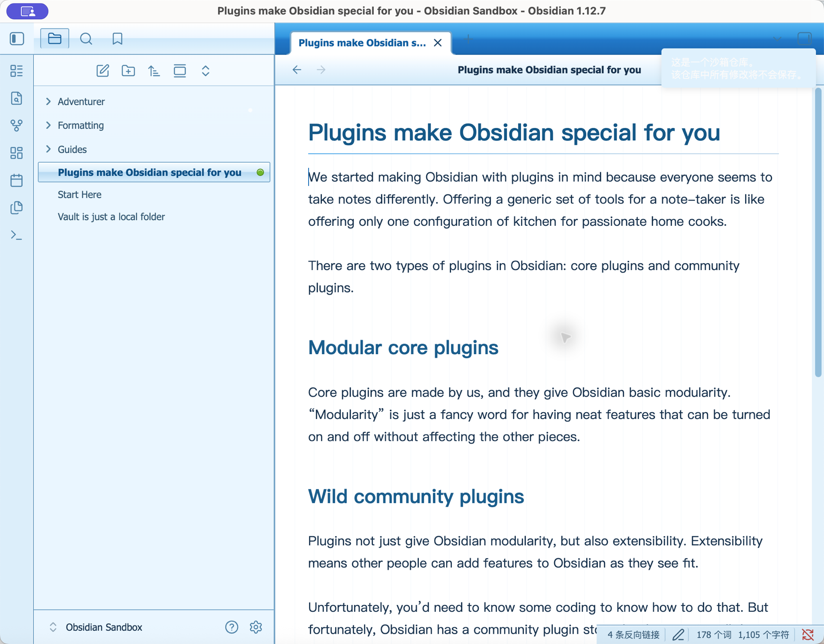Toggle auto-reveal current file icon
This screenshot has width=824, height=644.
180,71
